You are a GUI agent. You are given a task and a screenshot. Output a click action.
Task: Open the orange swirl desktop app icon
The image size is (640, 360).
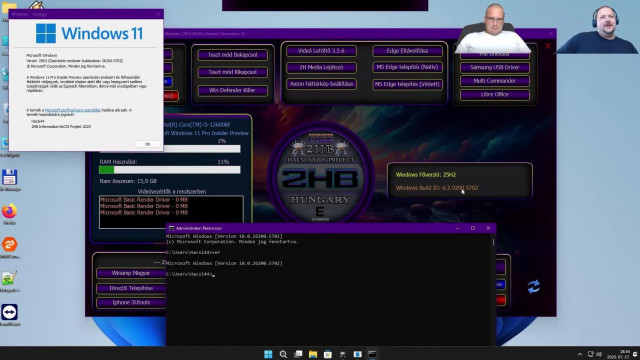[x=9, y=245]
